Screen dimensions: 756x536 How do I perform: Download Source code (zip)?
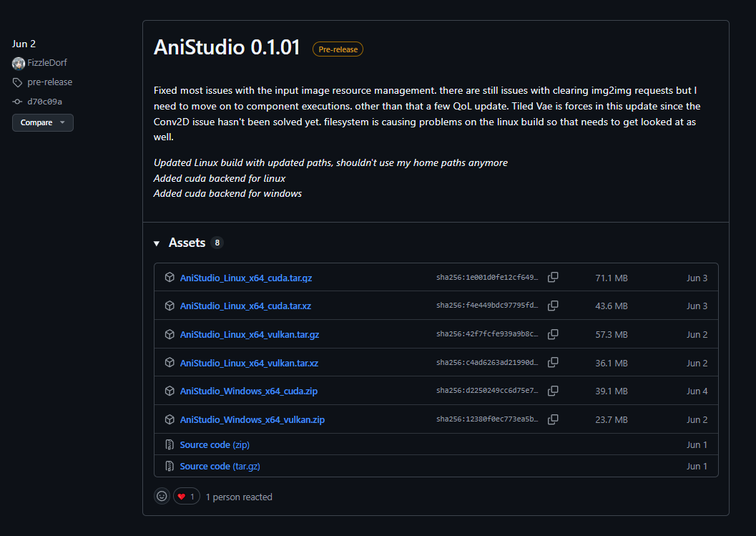(x=215, y=445)
